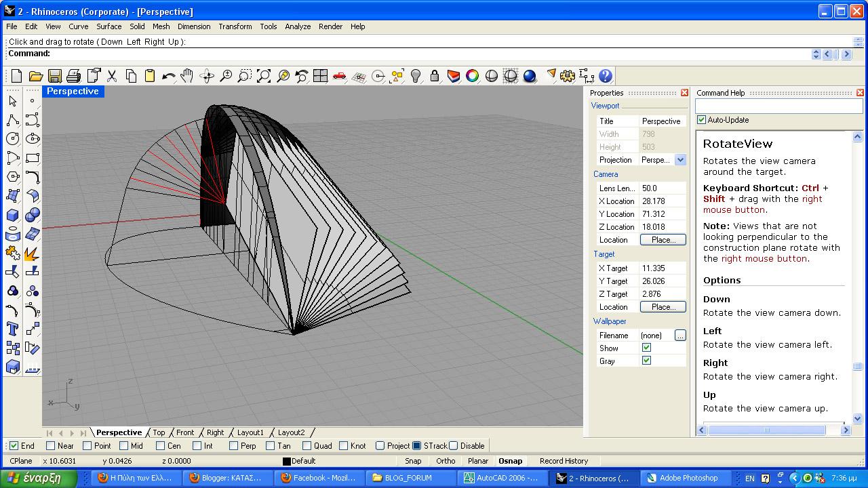Click the Default layer color swatch
Screen dimensions: 868x488
[x=286, y=461]
